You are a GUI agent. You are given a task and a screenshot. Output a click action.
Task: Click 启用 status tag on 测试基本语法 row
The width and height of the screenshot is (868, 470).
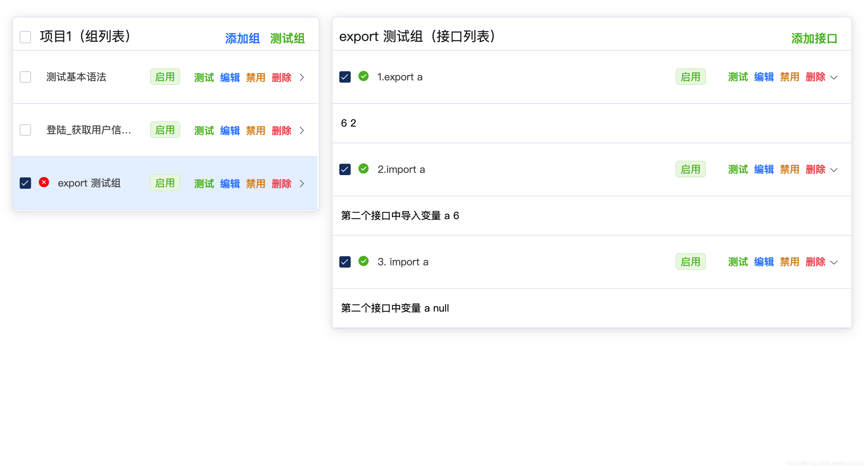[165, 77]
